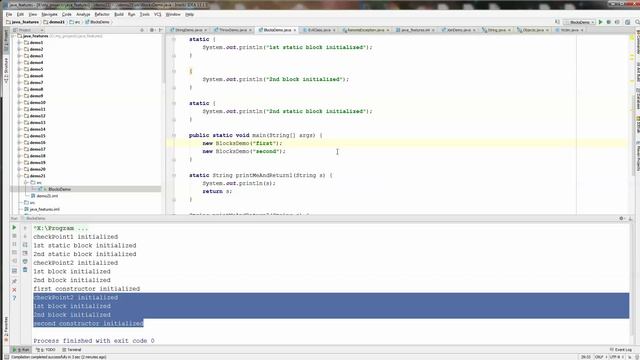
Task: Expand demo5 folder in project tree
Action: [x=19, y=69]
